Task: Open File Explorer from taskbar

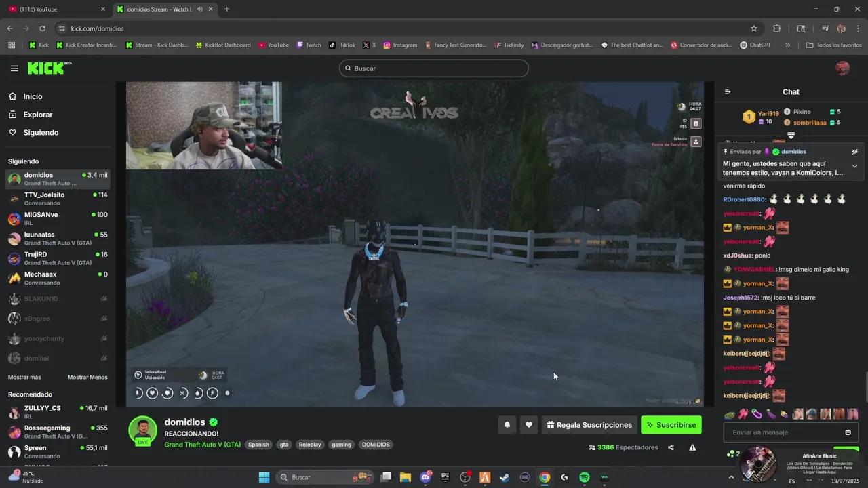Action: coord(406,477)
